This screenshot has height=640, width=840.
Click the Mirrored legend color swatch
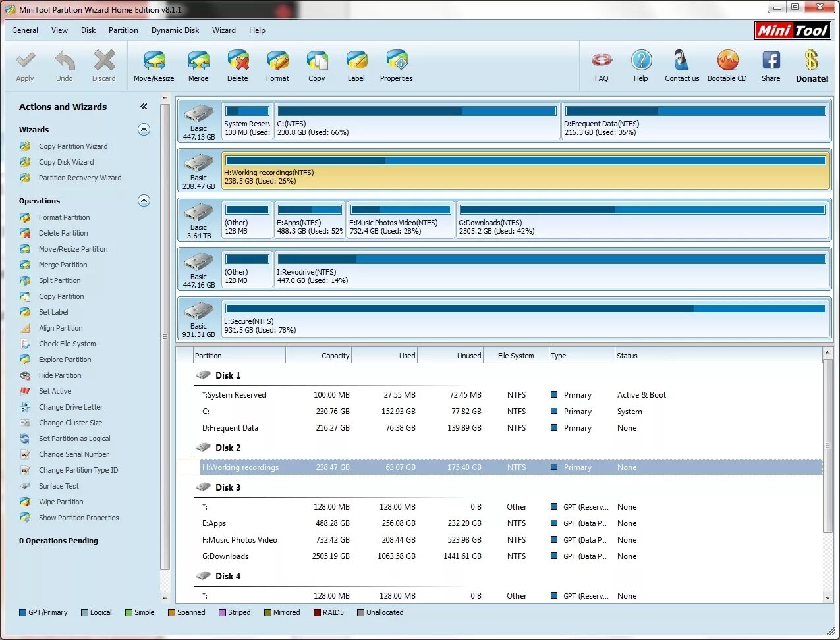267,612
